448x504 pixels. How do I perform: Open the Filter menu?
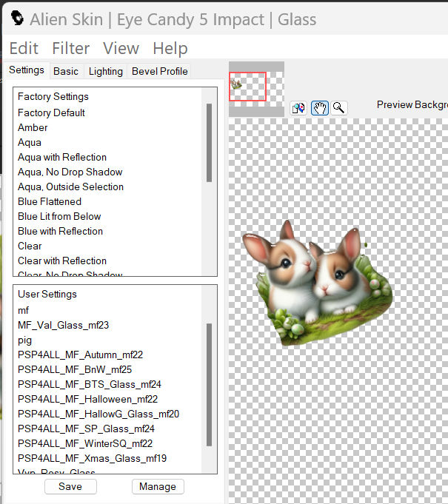point(70,48)
